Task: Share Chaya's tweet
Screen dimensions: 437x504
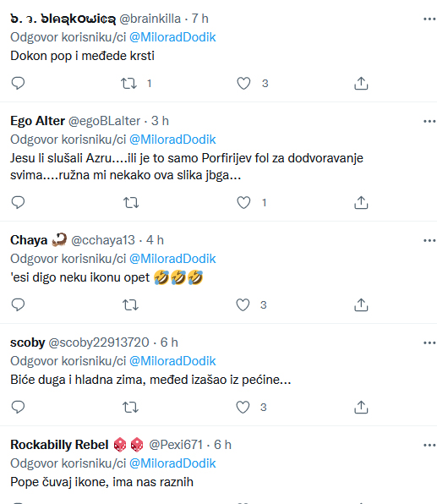Action: [361, 304]
